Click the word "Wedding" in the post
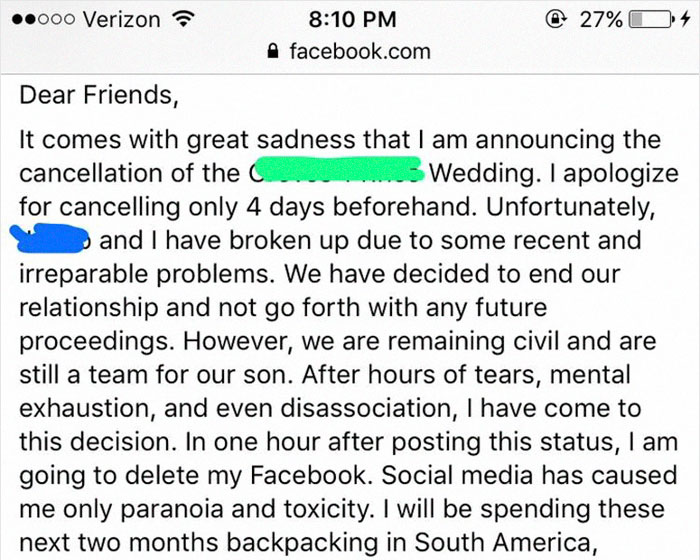Screen dimensions: 700x560 coord(474,172)
